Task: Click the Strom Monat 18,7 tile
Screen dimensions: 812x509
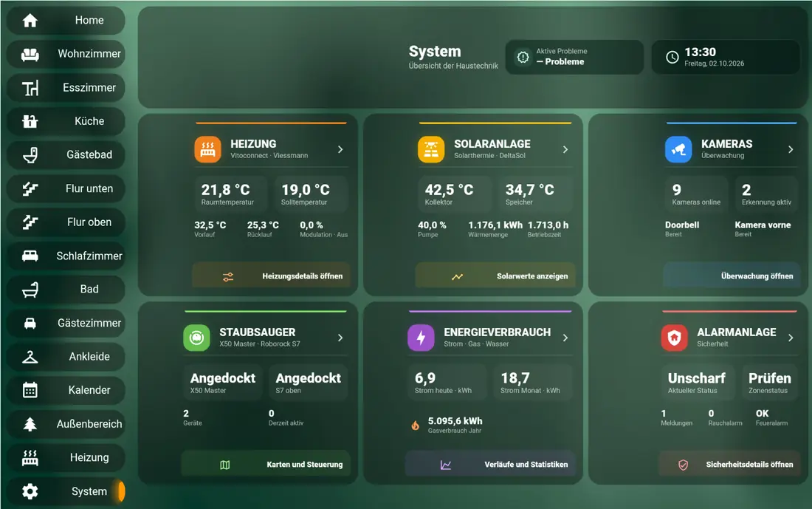Action: pyautogui.click(x=533, y=383)
